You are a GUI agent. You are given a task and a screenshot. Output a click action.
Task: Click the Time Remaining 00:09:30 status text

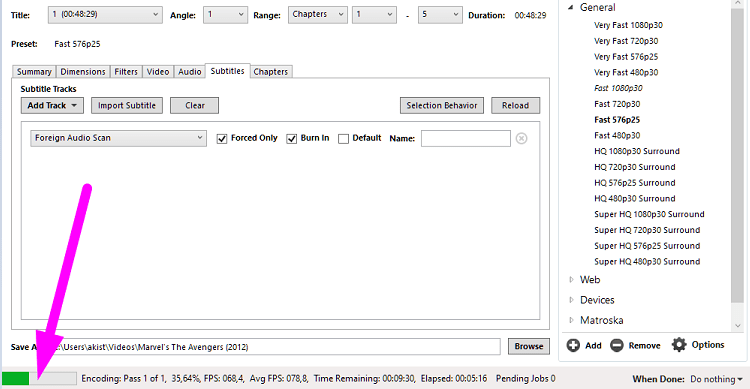[364, 379]
